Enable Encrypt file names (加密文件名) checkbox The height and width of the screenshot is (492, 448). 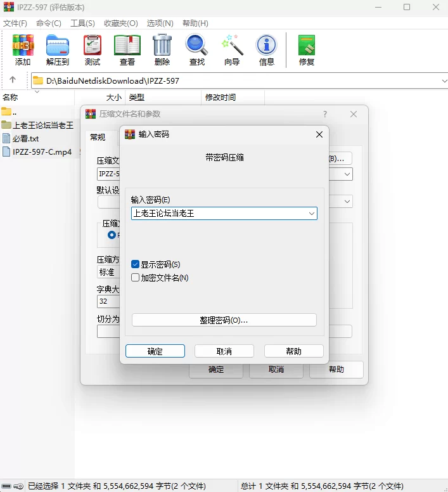tap(136, 278)
